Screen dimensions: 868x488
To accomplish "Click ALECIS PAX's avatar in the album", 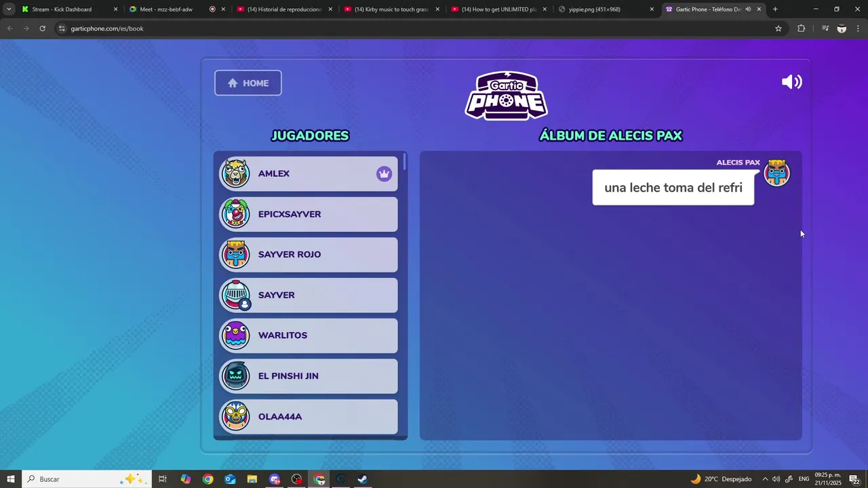I will click(776, 173).
